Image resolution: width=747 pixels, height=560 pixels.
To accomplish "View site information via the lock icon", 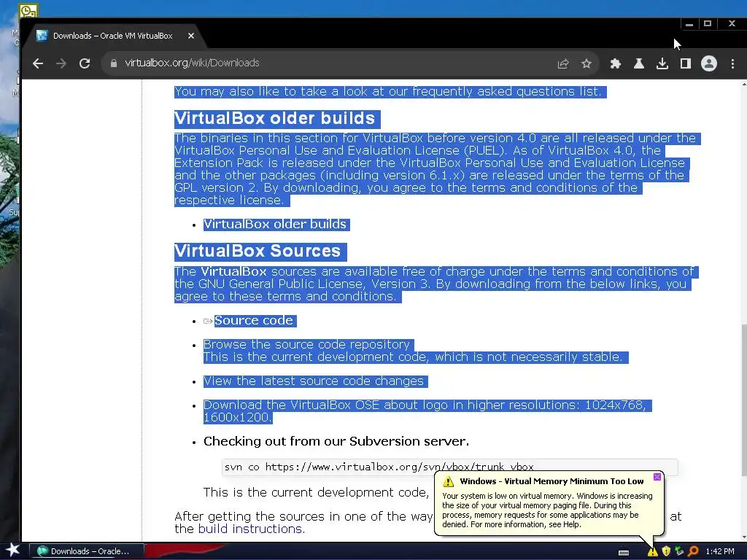I will tap(113, 63).
